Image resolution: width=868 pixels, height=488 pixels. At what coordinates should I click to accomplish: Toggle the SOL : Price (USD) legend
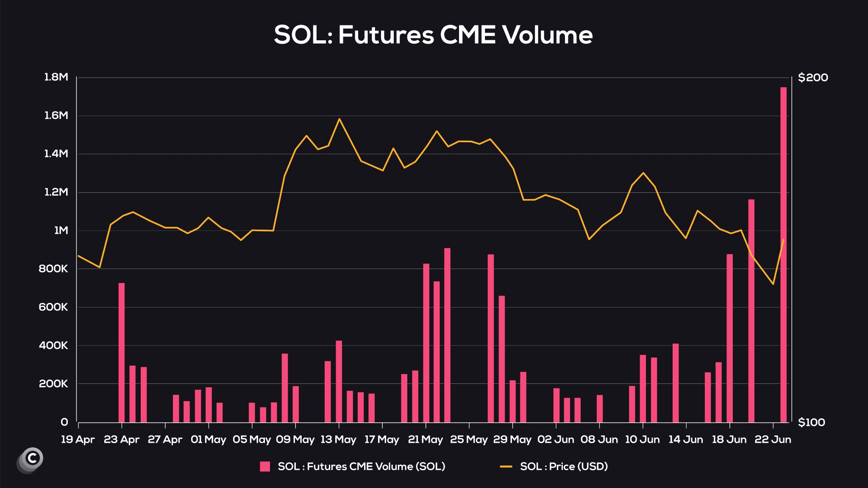[554, 466]
